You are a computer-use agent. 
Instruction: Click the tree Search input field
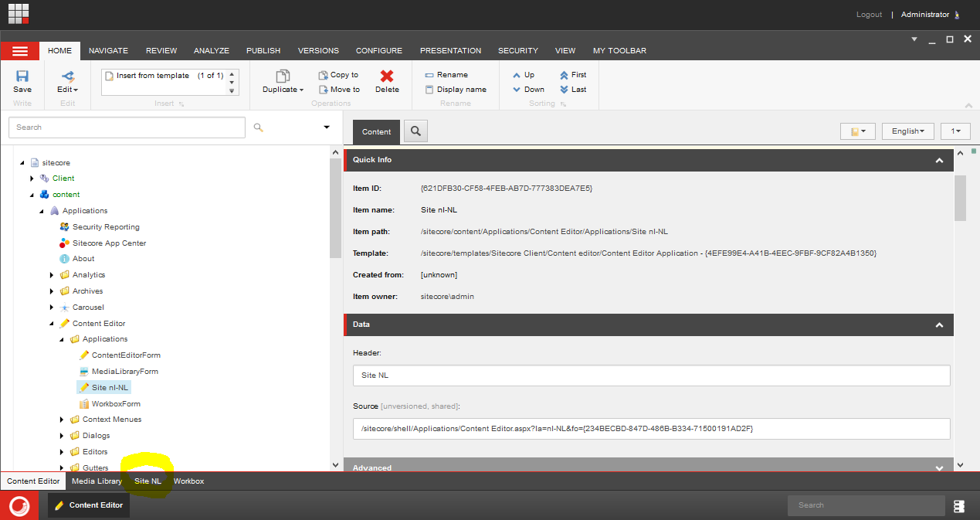(127, 127)
